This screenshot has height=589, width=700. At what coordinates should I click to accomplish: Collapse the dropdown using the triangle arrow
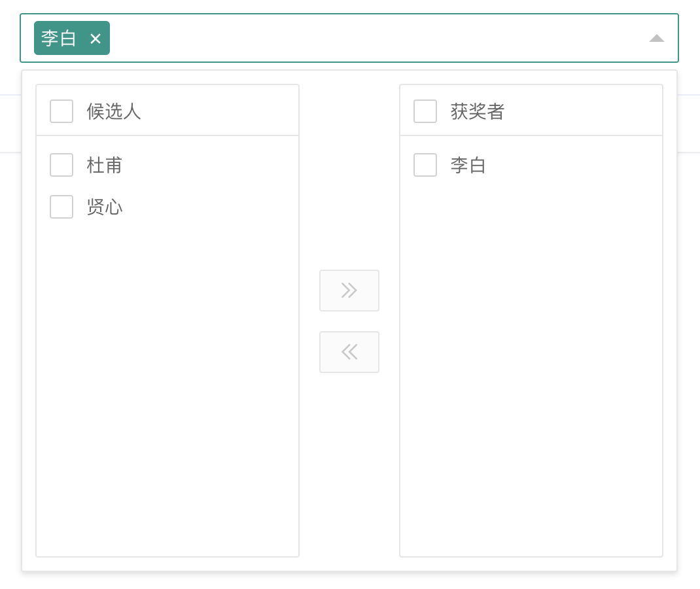click(656, 38)
